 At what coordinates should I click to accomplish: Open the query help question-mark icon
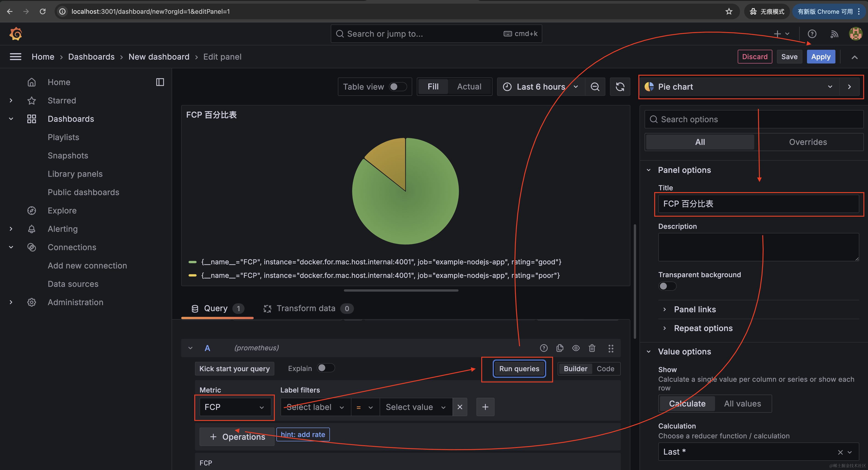tap(543, 348)
